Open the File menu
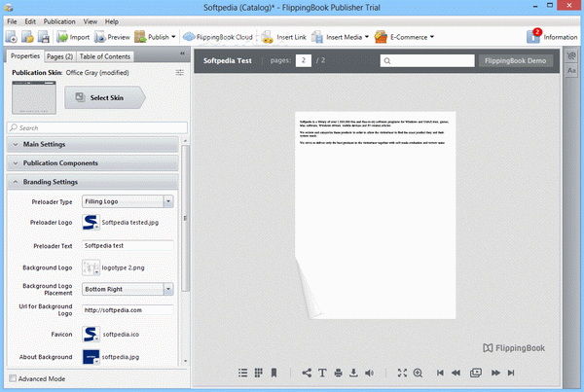The height and width of the screenshot is (392, 584). click(12, 21)
